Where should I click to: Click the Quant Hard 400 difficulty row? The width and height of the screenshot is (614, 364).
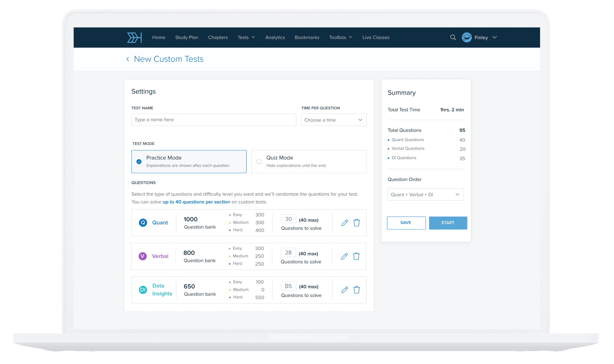(247, 230)
